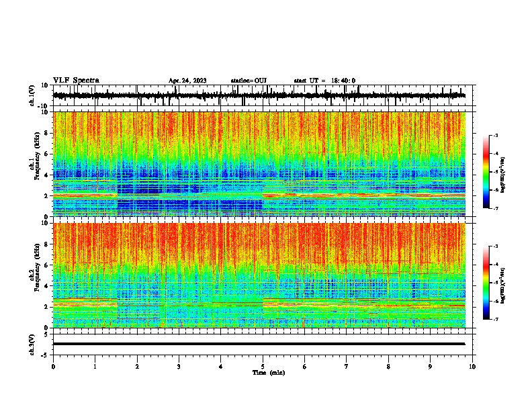Select the "start UT = 18:40: 0" label
The width and height of the screenshot is (532, 411).
(x=324, y=81)
